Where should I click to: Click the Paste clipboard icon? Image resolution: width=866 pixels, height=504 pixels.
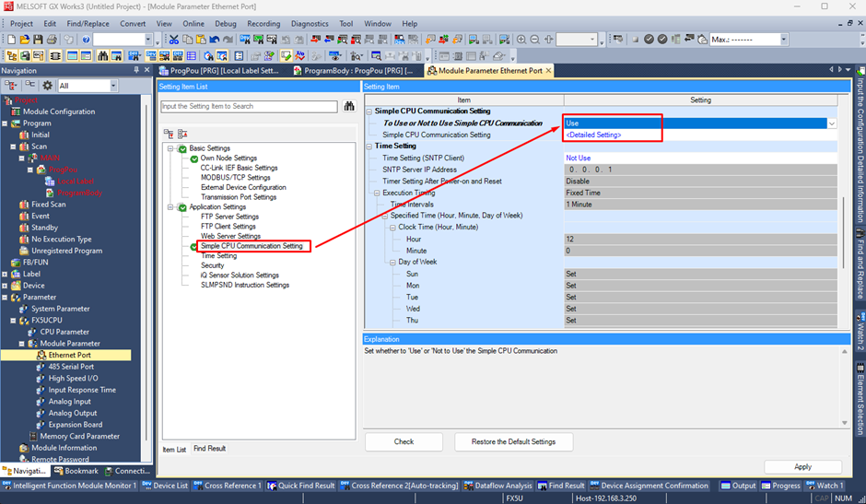click(x=201, y=40)
